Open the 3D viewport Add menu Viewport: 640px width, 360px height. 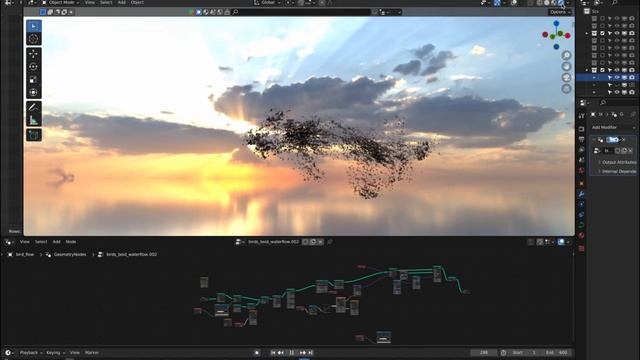[x=122, y=2]
